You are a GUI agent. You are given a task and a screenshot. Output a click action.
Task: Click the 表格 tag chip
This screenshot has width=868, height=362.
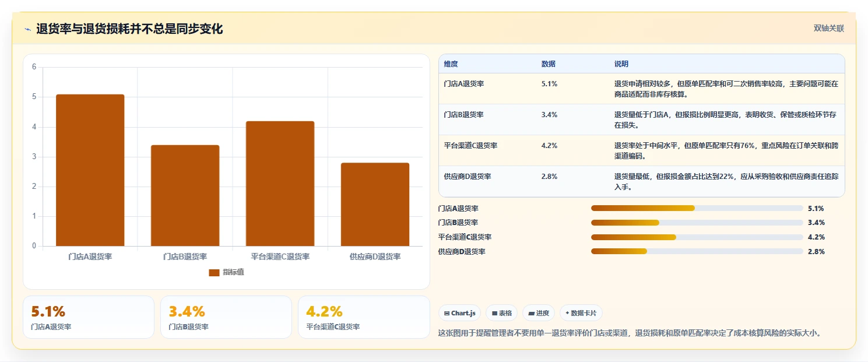tap(501, 313)
